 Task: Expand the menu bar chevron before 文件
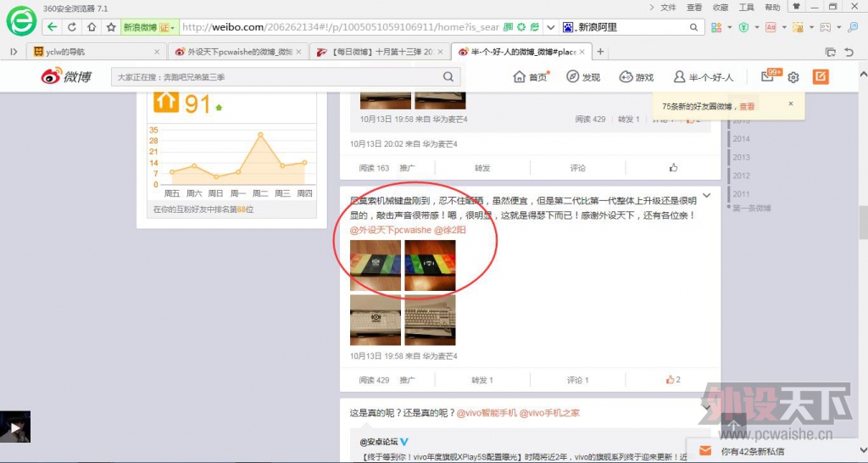tap(652, 7)
